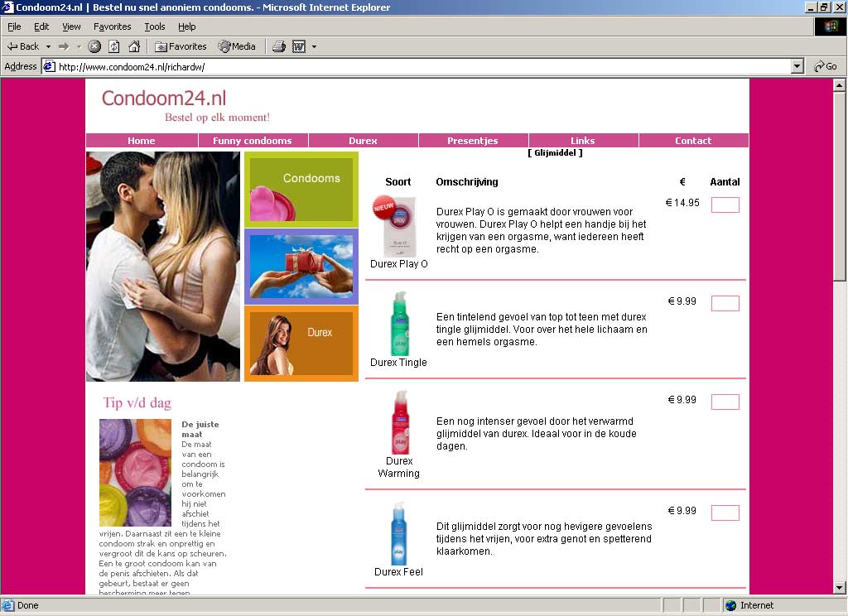This screenshot has height=616, width=848.
Task: Click the 'Soort' column header
Action: [398, 182]
